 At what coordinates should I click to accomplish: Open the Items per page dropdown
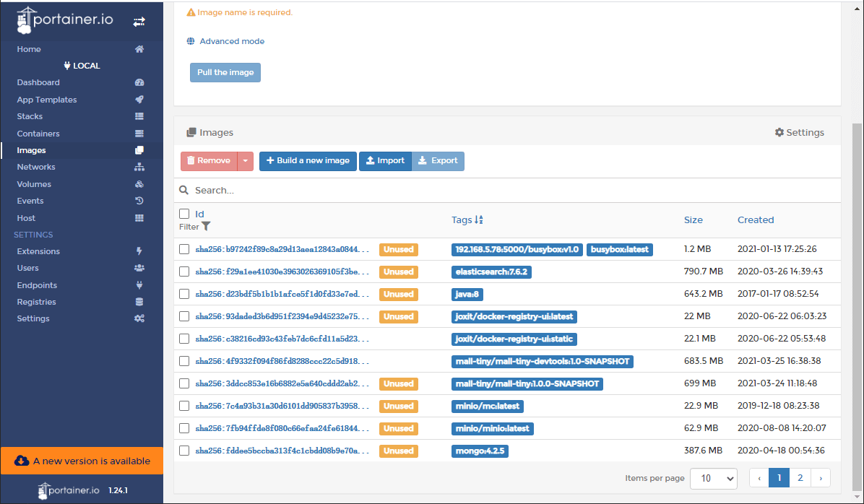(x=713, y=478)
